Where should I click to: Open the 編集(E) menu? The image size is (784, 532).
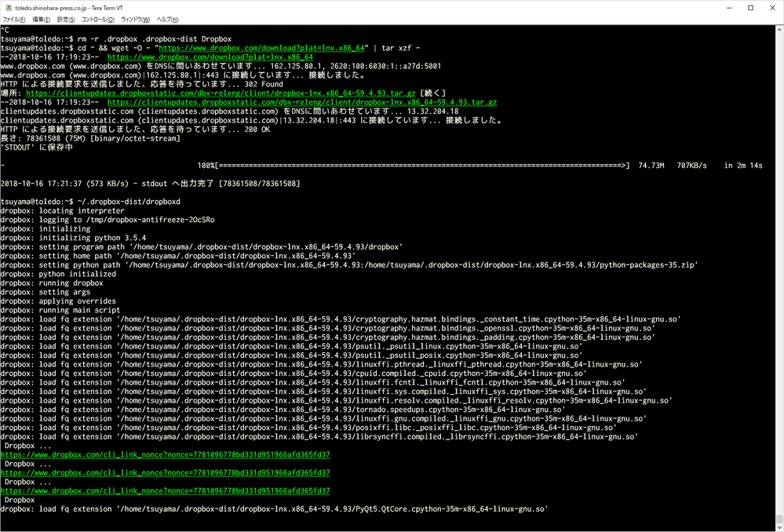[x=41, y=20]
